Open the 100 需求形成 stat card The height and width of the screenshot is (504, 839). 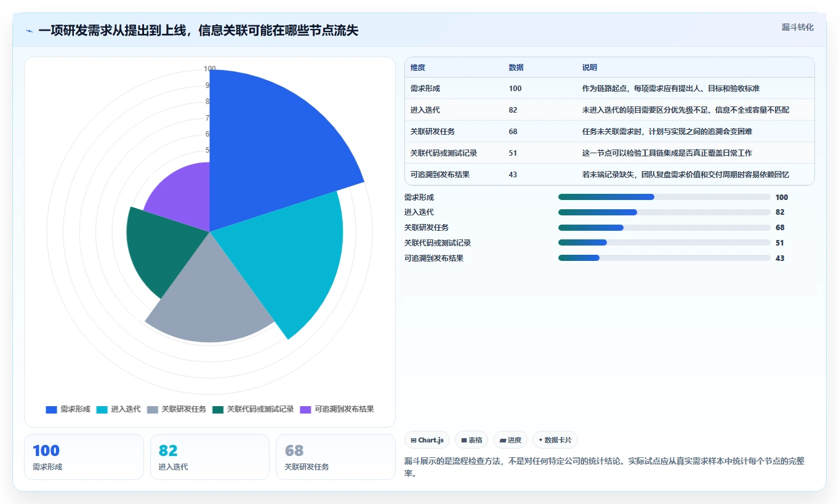[x=84, y=457]
